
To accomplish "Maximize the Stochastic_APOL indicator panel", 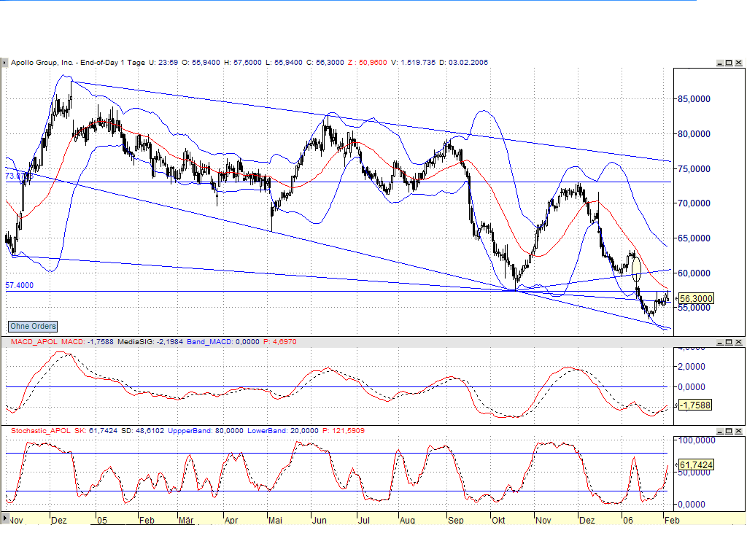I will click(727, 431).
